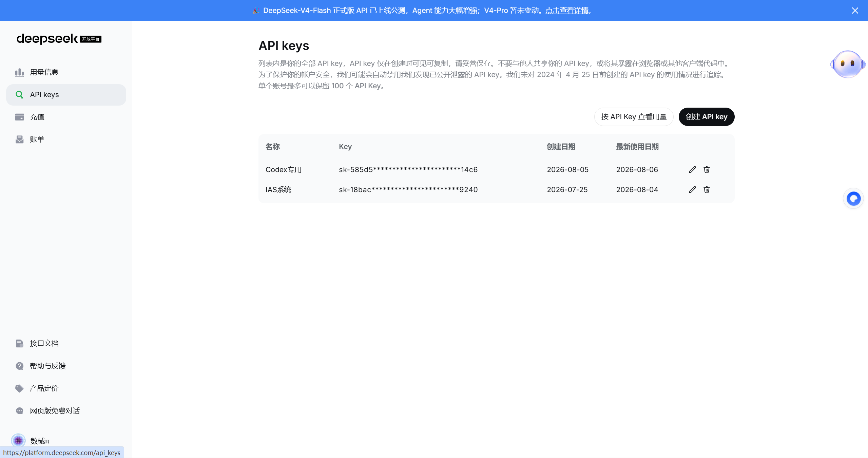
Task: Edit the IAS系统 key name
Action: [692, 190]
